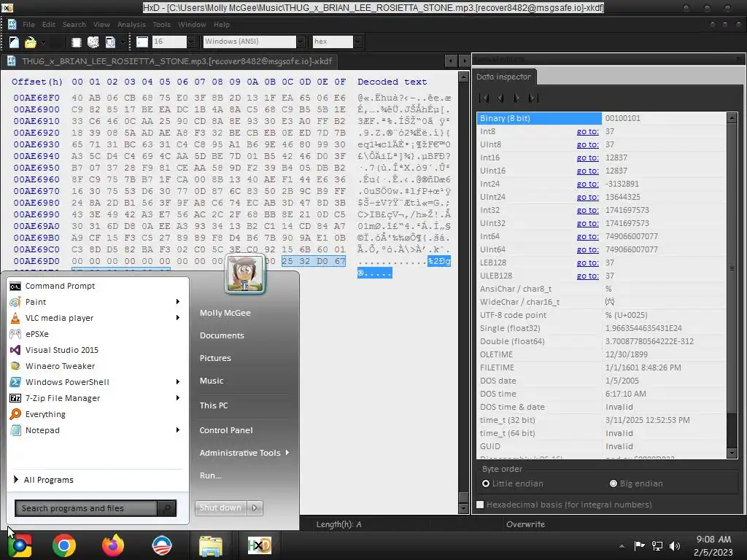
Task: Select Big endian byte order
Action: click(x=613, y=483)
